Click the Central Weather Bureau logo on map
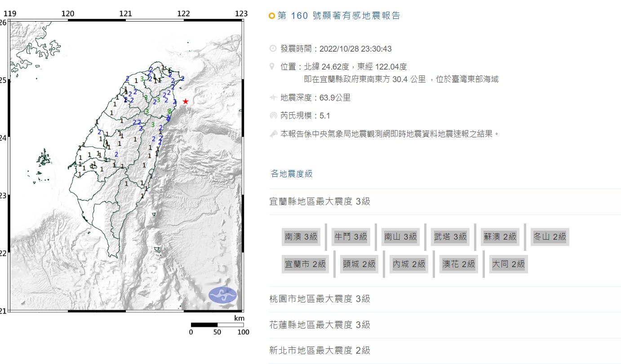621x364 pixels. click(222, 295)
